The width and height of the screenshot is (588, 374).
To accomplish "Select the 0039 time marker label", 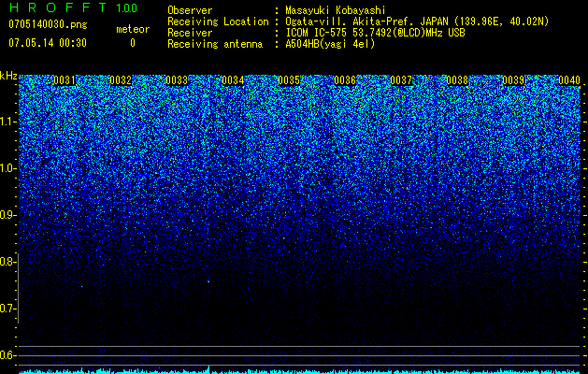I will pos(513,80).
